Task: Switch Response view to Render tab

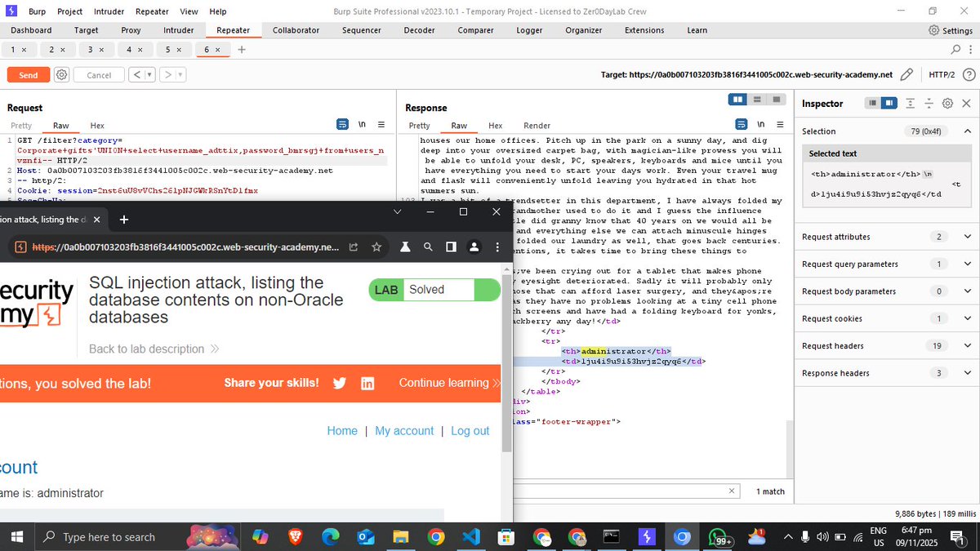Action: (537, 126)
